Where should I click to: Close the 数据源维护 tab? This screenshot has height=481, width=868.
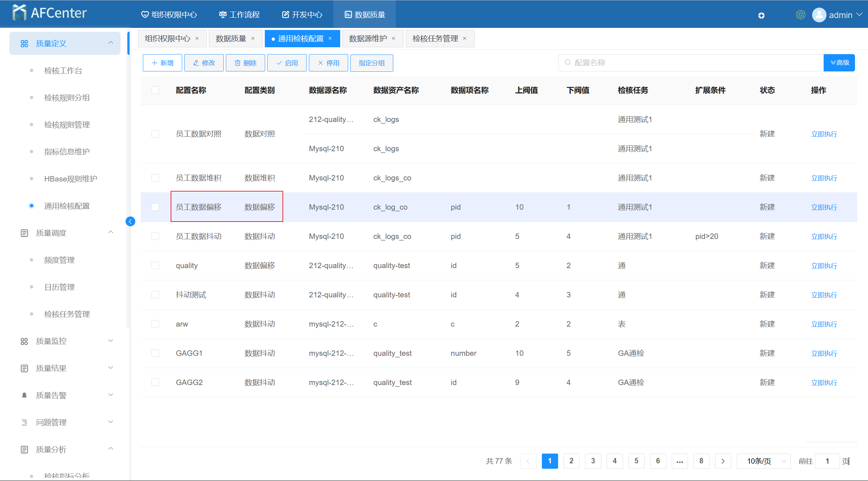click(x=394, y=39)
